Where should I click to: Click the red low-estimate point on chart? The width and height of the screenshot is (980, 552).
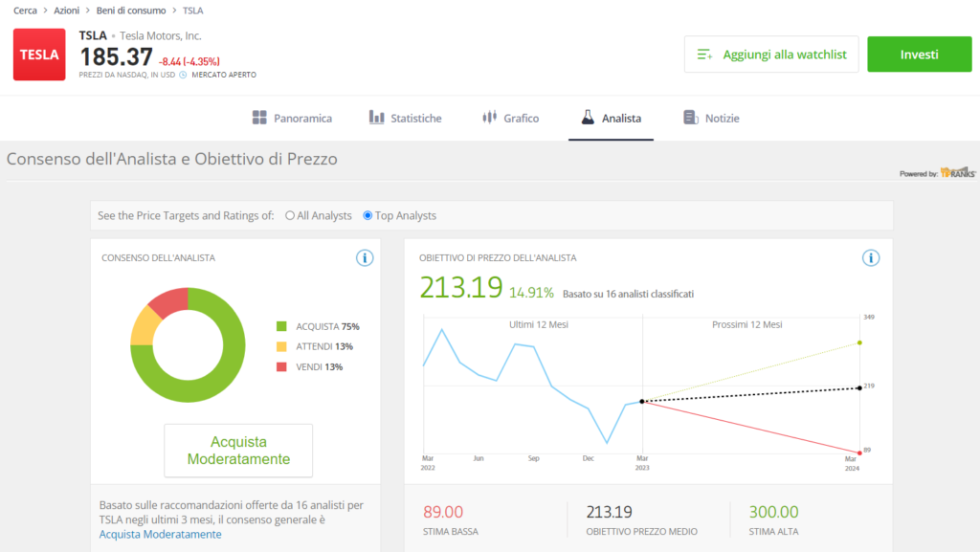pos(859,453)
